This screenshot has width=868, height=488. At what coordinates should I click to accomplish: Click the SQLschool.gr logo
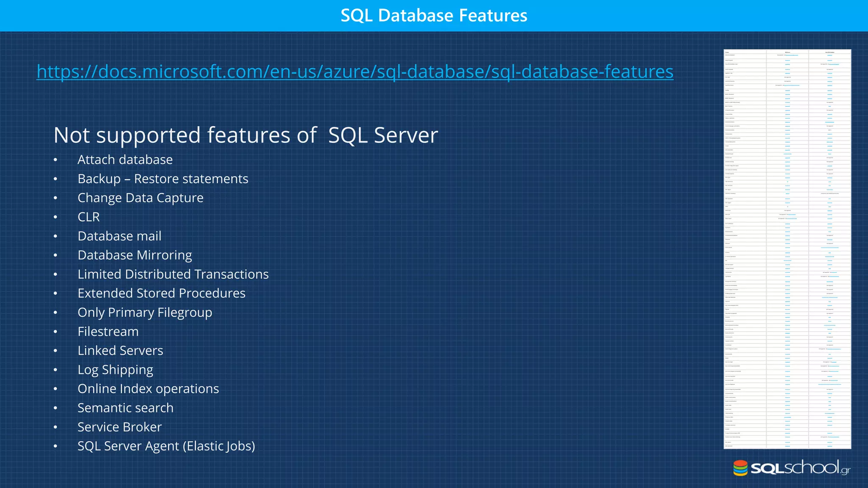792,468
